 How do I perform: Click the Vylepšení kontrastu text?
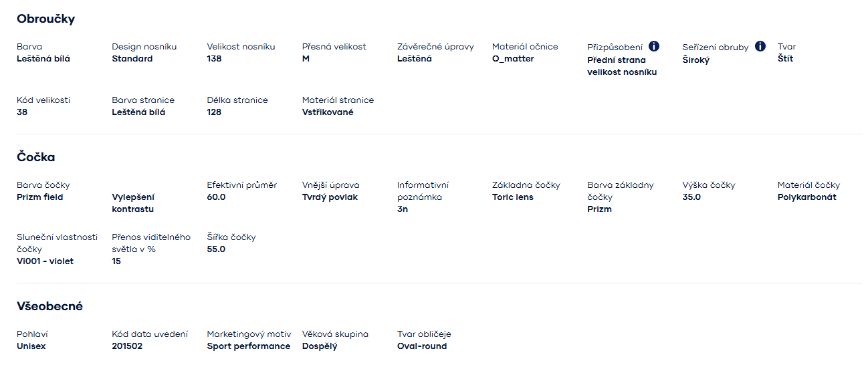[132, 203]
